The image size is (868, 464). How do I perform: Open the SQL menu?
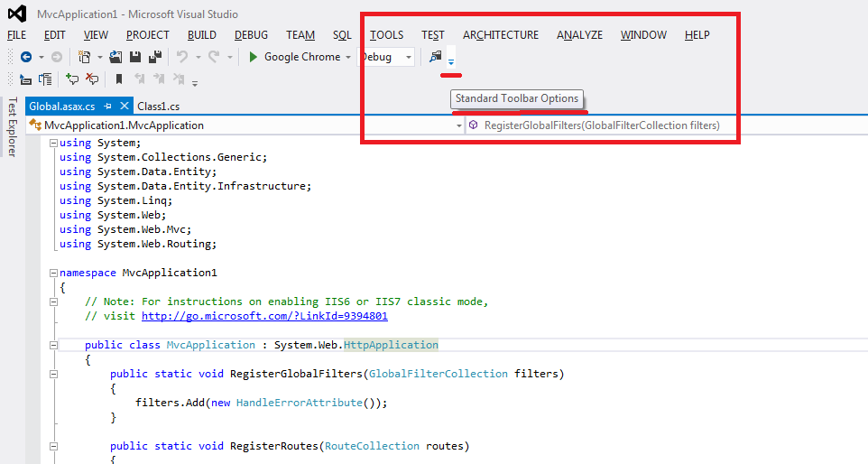coord(342,35)
